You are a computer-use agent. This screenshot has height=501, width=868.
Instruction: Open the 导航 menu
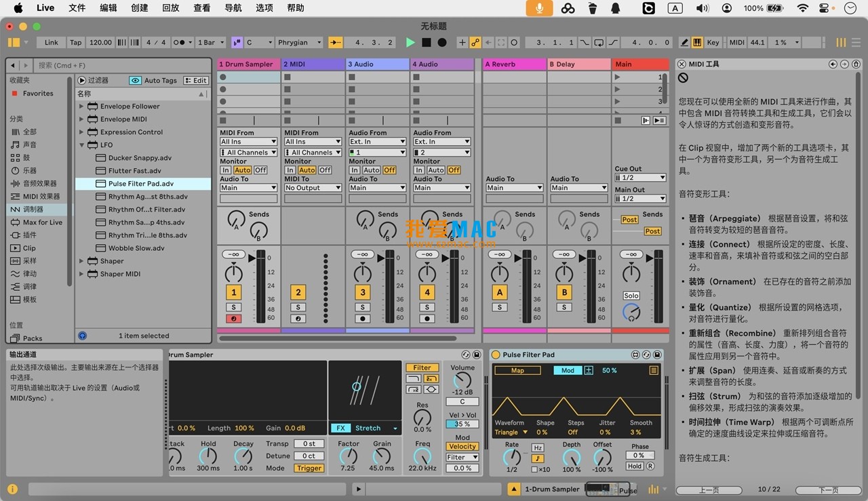pyautogui.click(x=233, y=8)
